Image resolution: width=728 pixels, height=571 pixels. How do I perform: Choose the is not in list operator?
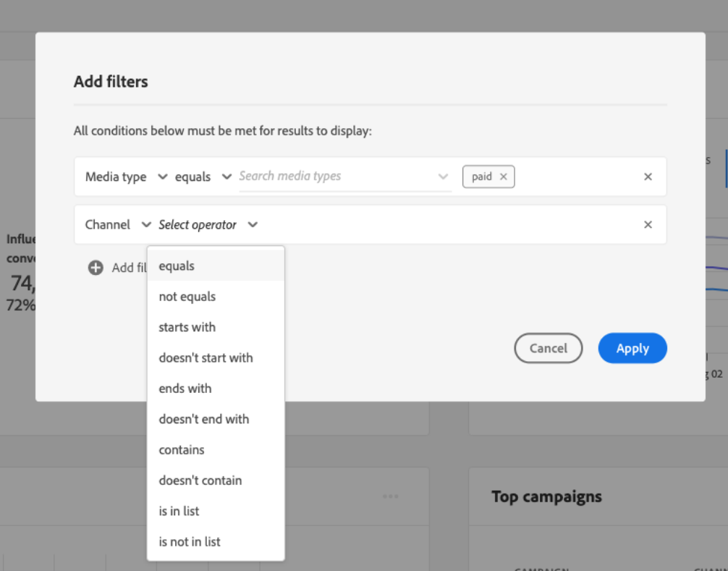(x=216, y=542)
